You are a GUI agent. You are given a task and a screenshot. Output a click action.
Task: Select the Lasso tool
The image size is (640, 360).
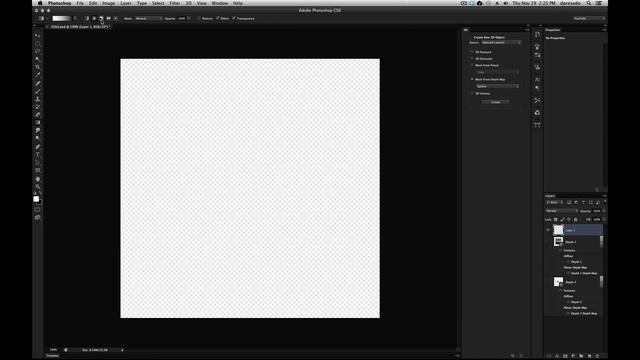tap(38, 51)
